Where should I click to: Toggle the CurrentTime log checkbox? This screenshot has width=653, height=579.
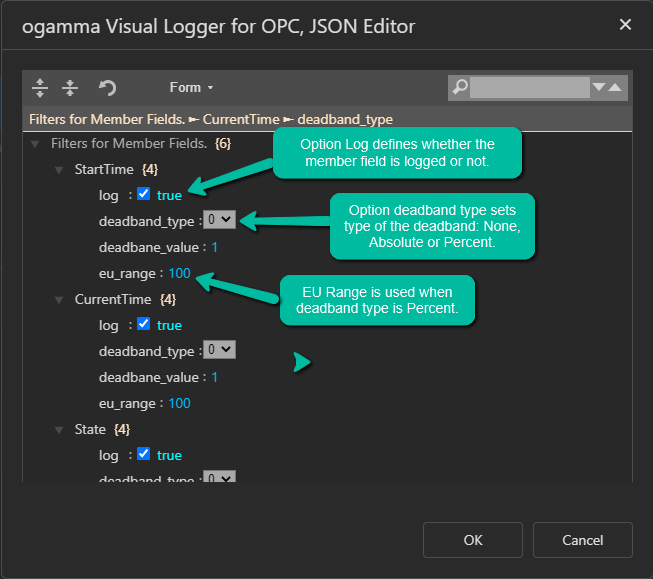pos(143,324)
